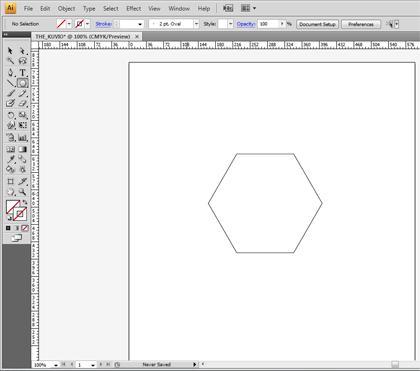Open the File menu
Image resolution: width=420 pixels, height=371 pixels.
[28, 8]
